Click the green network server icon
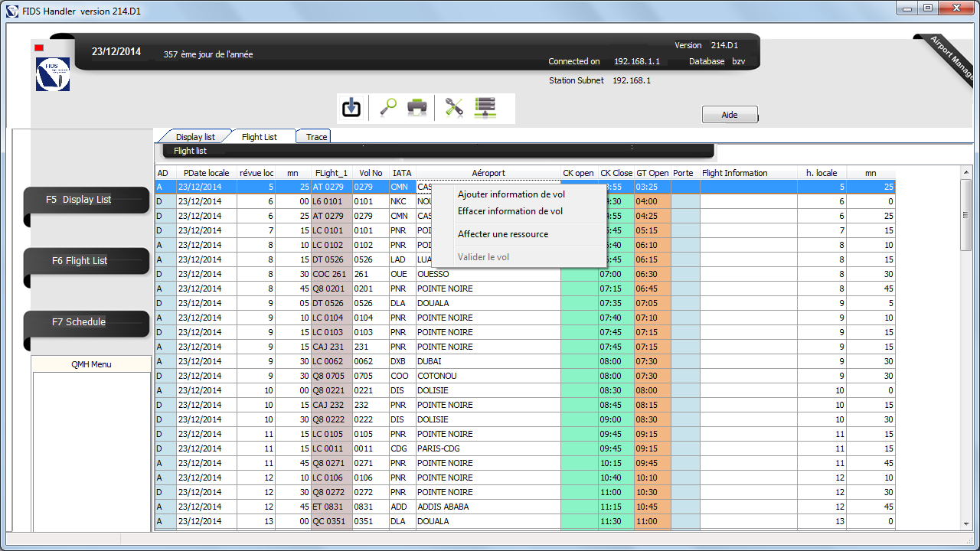 click(x=485, y=109)
